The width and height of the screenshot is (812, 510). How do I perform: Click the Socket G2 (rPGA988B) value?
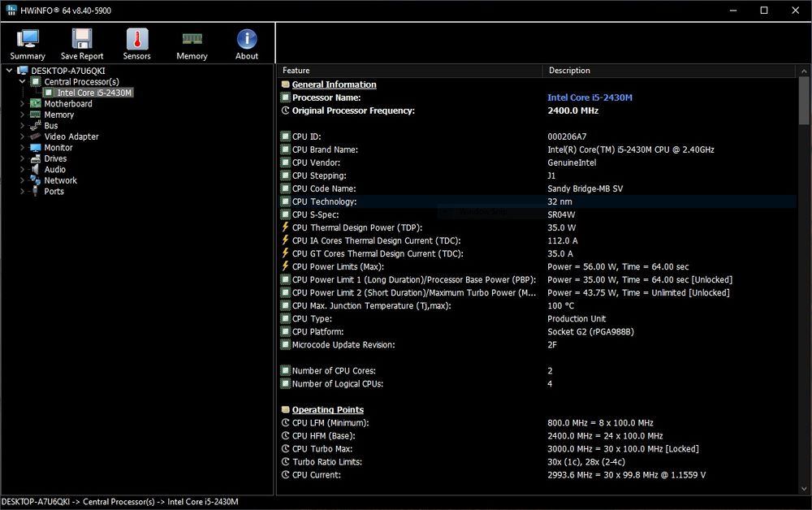click(590, 331)
